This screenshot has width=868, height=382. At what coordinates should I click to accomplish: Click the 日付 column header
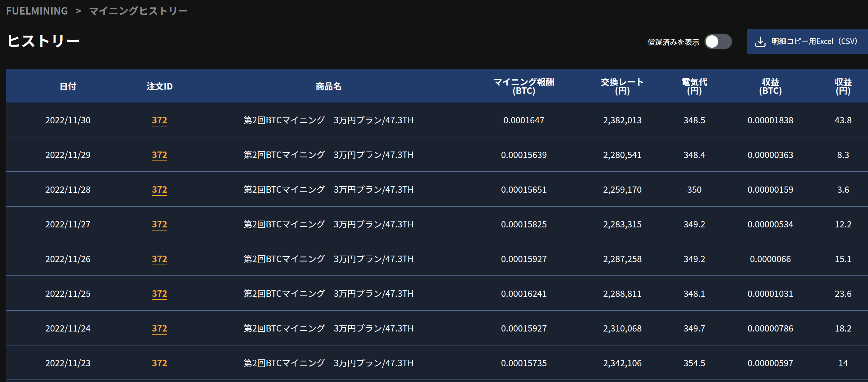[x=68, y=86]
